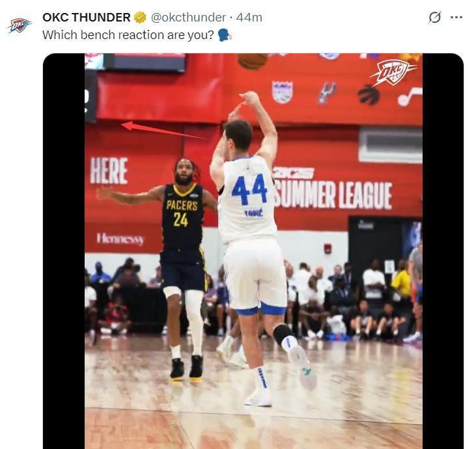Click the gold verified badge
The width and height of the screenshot is (476, 449).
(x=140, y=18)
